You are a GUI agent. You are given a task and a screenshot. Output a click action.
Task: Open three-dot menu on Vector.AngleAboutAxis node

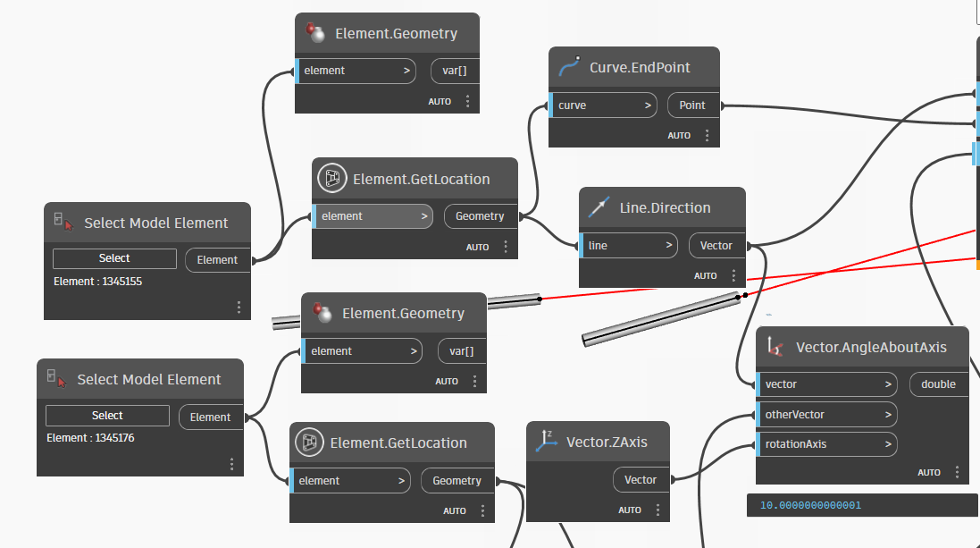click(957, 472)
